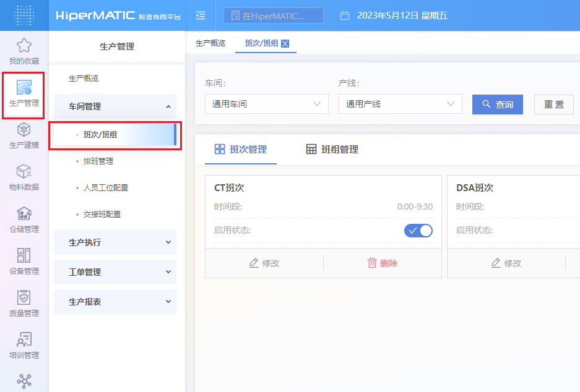This screenshot has width=580, height=392.
Task: Open 人员工位配置 in the side menu
Action: coord(106,188)
